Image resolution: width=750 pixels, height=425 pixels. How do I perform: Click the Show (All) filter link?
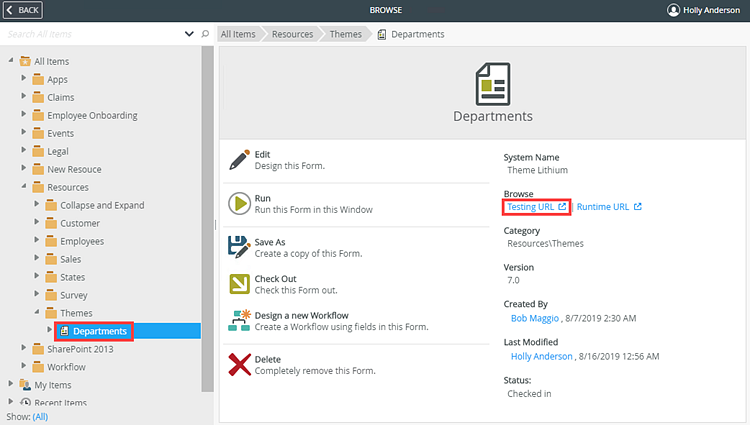(x=40, y=416)
